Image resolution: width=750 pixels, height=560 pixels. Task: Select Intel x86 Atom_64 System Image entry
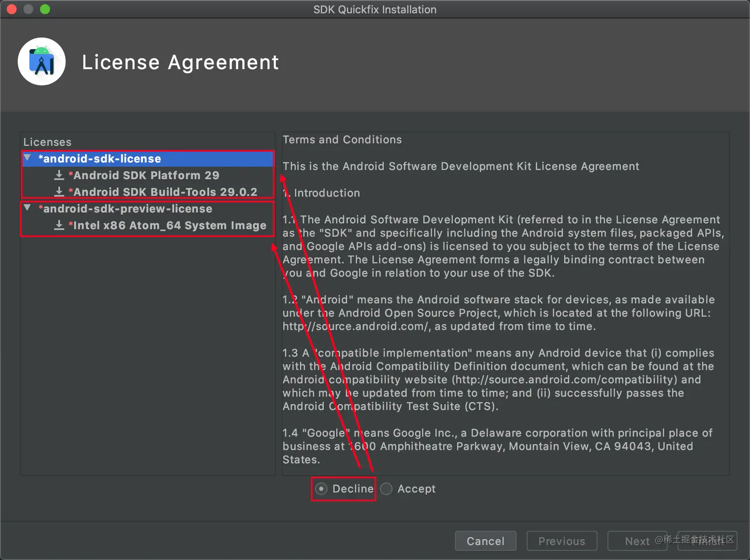[x=167, y=225]
